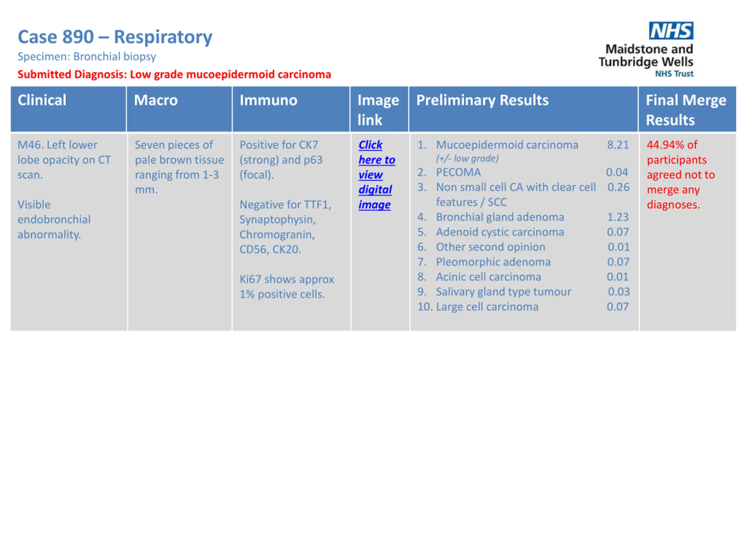Click the '(+/- low grade)' note
Viewport: 747px width, 560px height.
click(x=467, y=159)
